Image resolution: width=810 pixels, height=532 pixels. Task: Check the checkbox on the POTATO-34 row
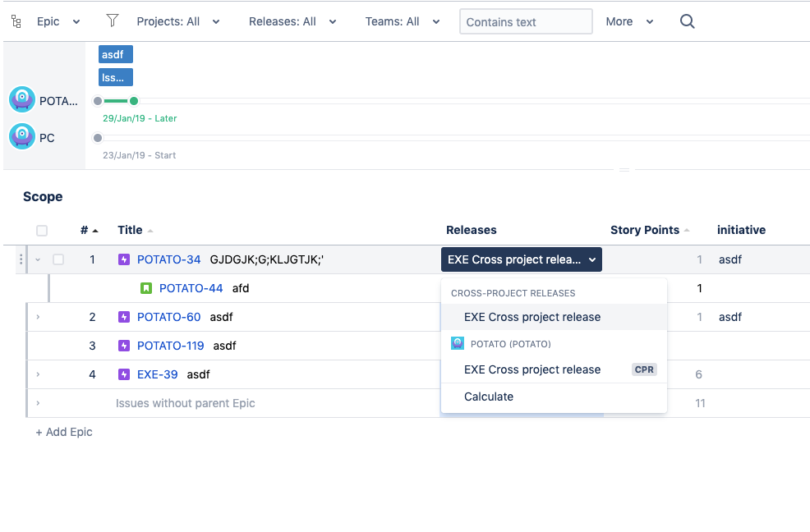click(x=58, y=259)
